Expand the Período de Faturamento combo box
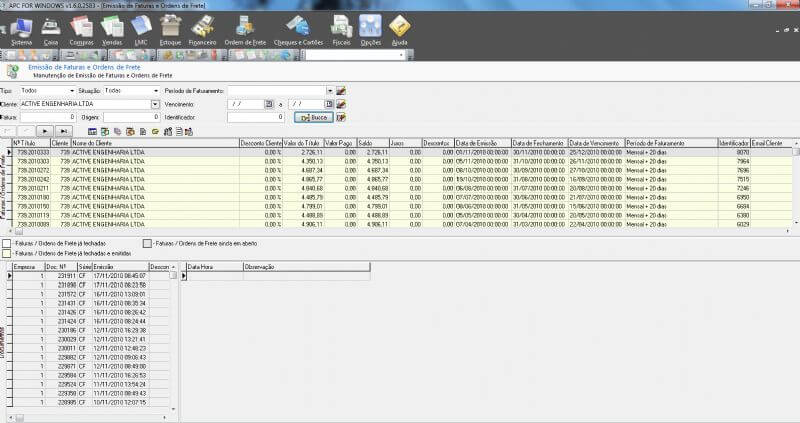Viewport: 800px width, 423px height. 330,91
